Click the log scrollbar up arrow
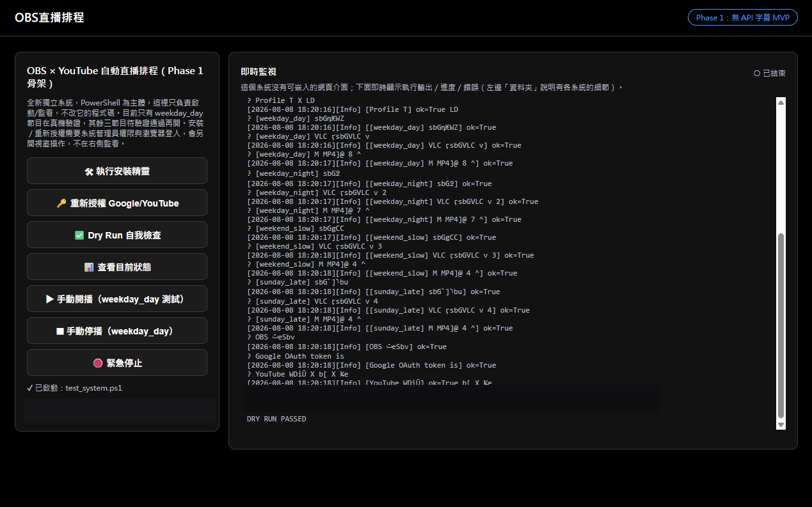 (x=781, y=102)
